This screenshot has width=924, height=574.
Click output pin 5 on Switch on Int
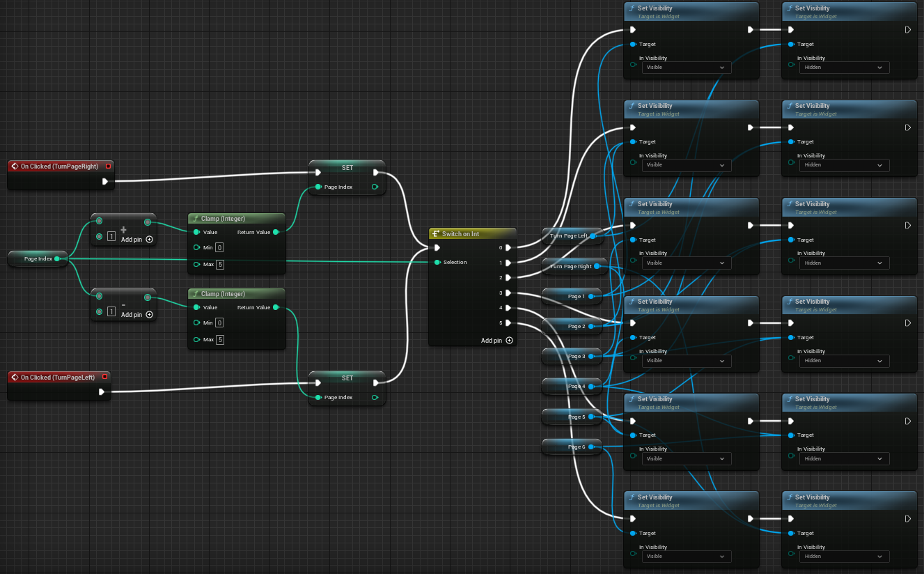point(509,323)
